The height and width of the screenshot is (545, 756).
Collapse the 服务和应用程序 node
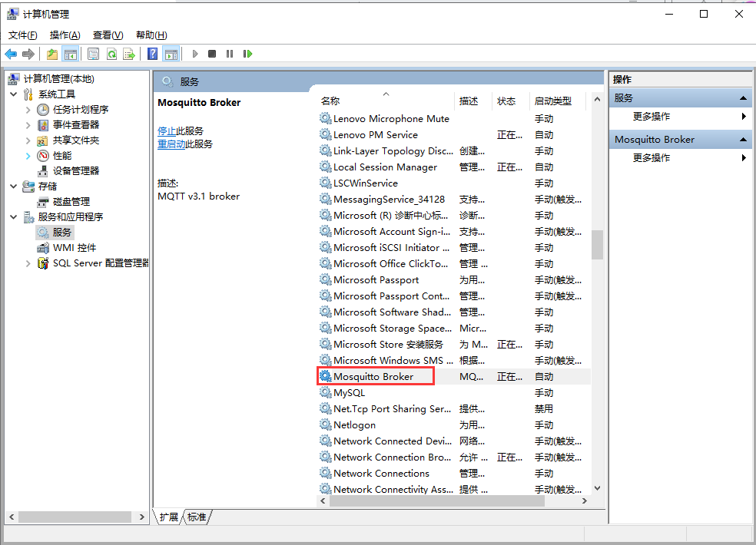click(x=14, y=216)
